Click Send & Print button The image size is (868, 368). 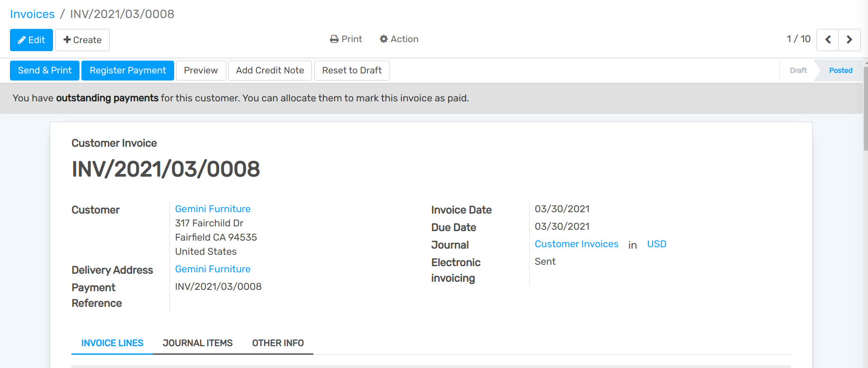44,71
